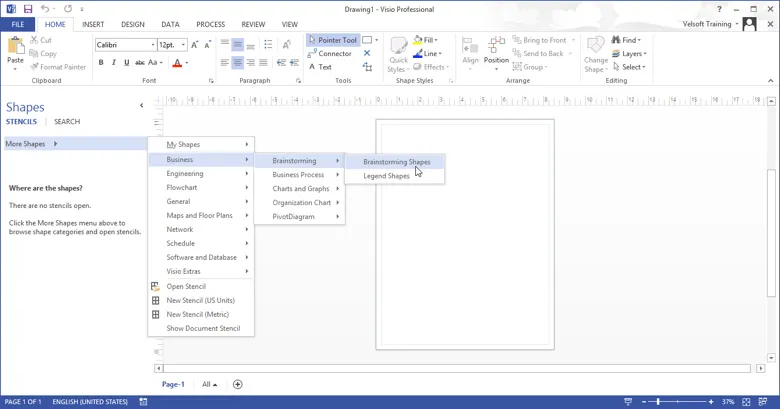Align text to the right
Screen dimensions: 780x409
250,62
